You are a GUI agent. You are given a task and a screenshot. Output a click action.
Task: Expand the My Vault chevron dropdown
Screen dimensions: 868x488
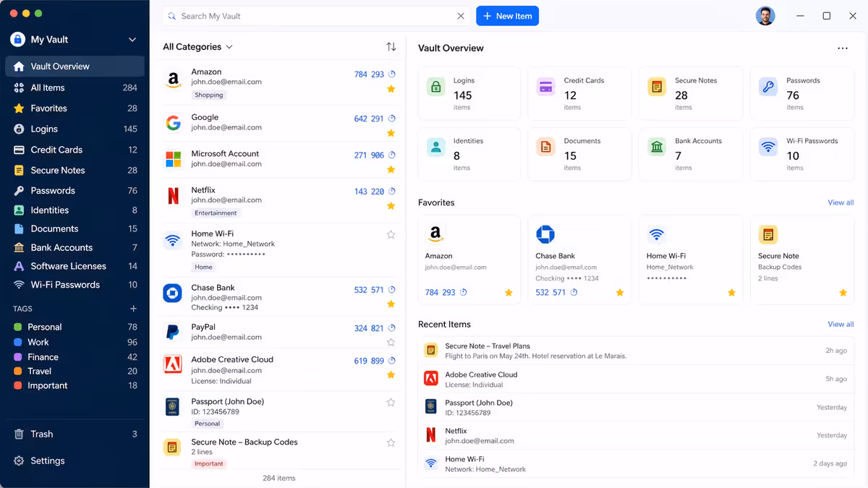click(132, 40)
